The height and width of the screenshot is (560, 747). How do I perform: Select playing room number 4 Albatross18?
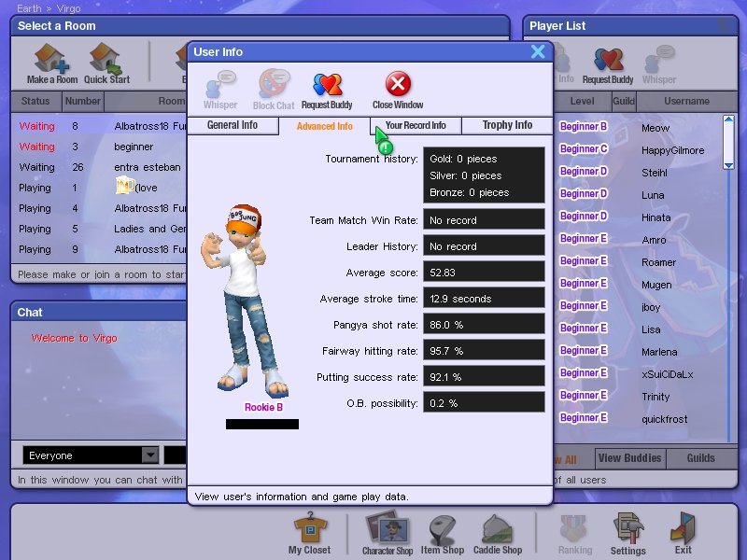coord(99,208)
